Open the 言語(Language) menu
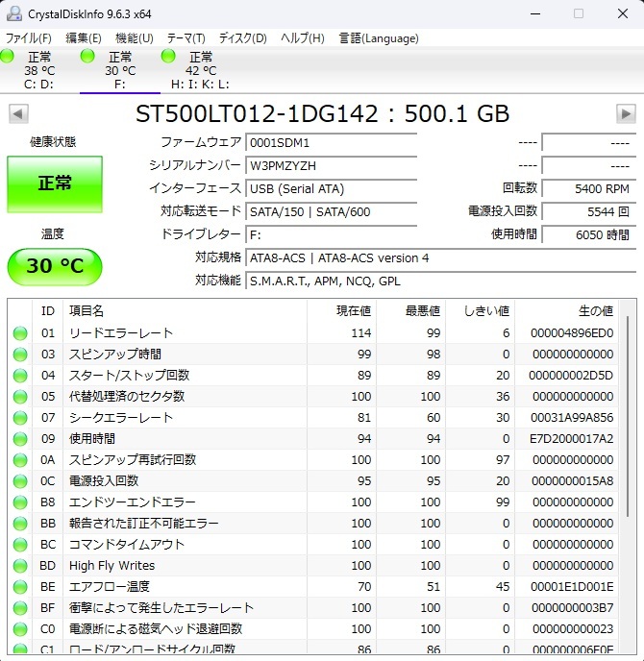Screen dimensions: 644x661 coord(379,38)
